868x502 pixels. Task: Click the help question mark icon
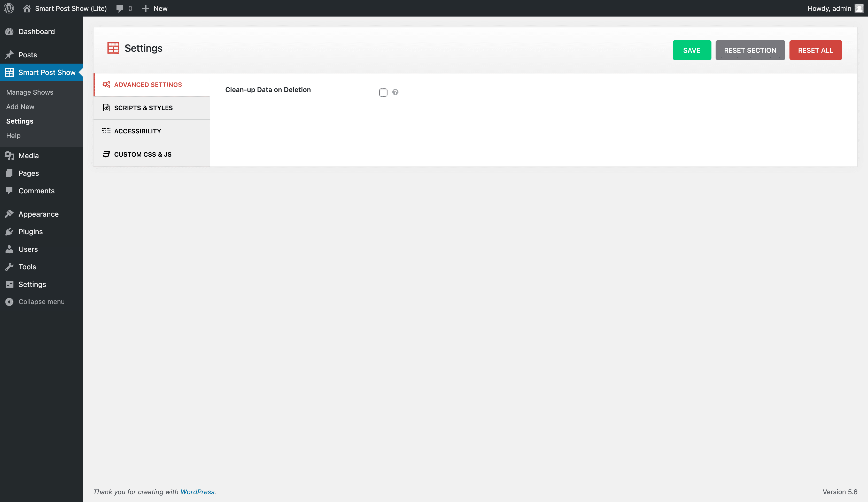point(395,92)
